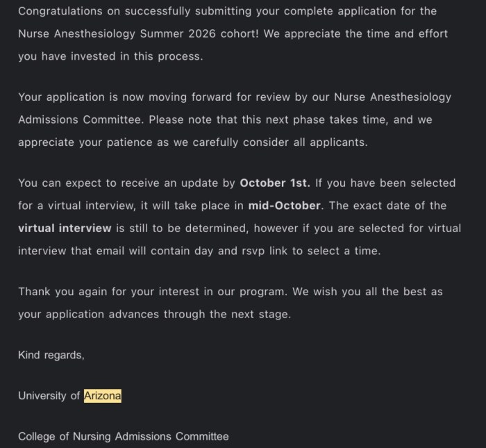Click the bold "October 1st." date text
Screen dimensions: 486x448
(x=276, y=183)
